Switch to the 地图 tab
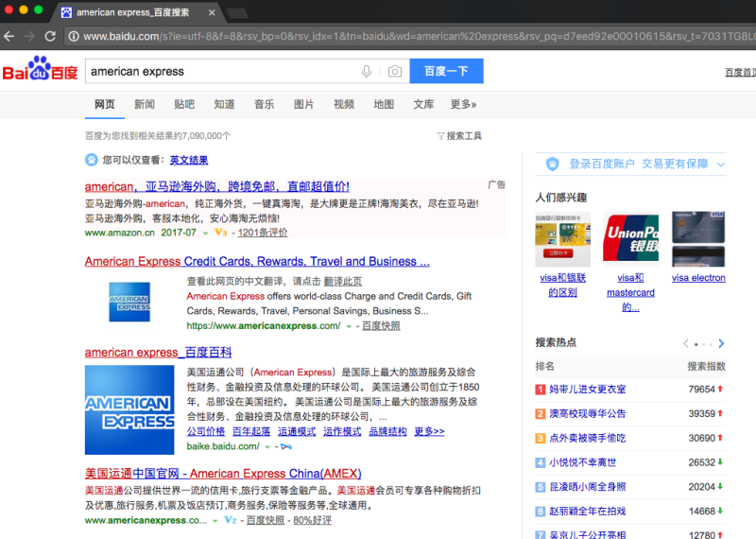The height and width of the screenshot is (539, 756). pyautogui.click(x=384, y=104)
